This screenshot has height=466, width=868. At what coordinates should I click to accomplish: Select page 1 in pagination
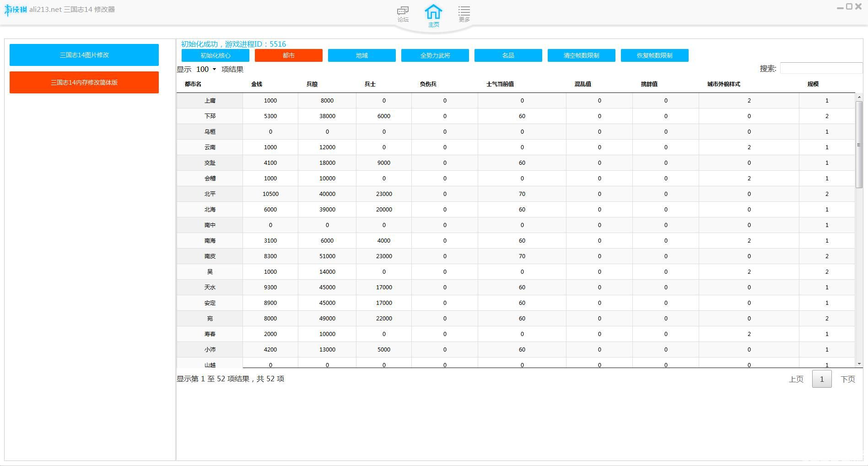[x=822, y=379]
